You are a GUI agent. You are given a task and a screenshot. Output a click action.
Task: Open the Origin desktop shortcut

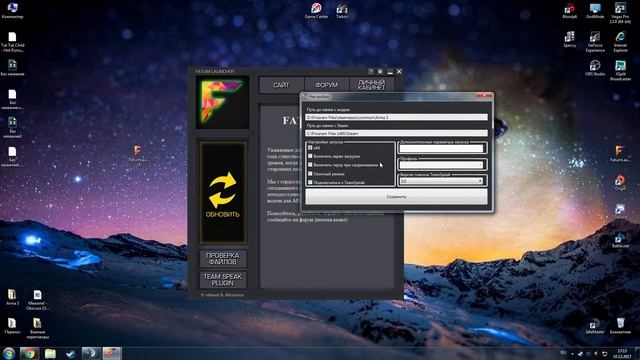[620, 182]
